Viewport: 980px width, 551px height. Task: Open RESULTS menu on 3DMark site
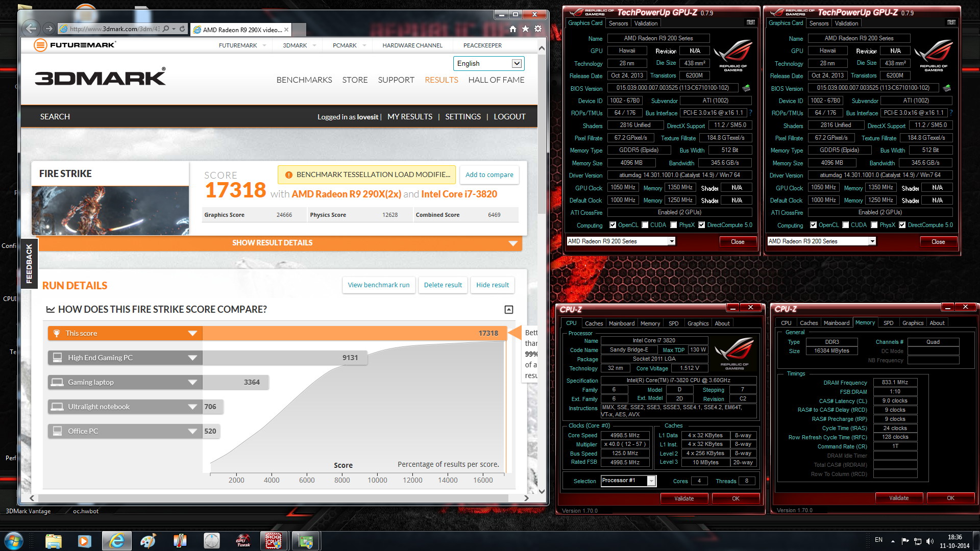point(442,80)
